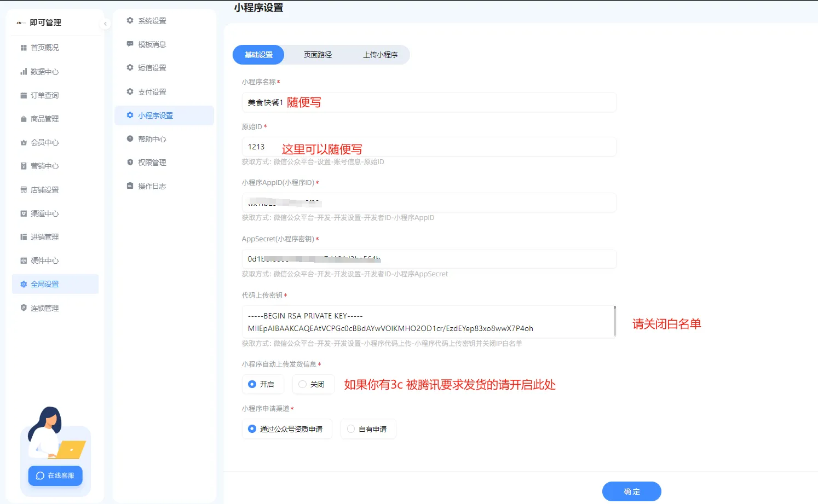Image resolution: width=818 pixels, height=504 pixels.
Task: Choose the 自有申请 application channel
Action: pyautogui.click(x=368, y=429)
